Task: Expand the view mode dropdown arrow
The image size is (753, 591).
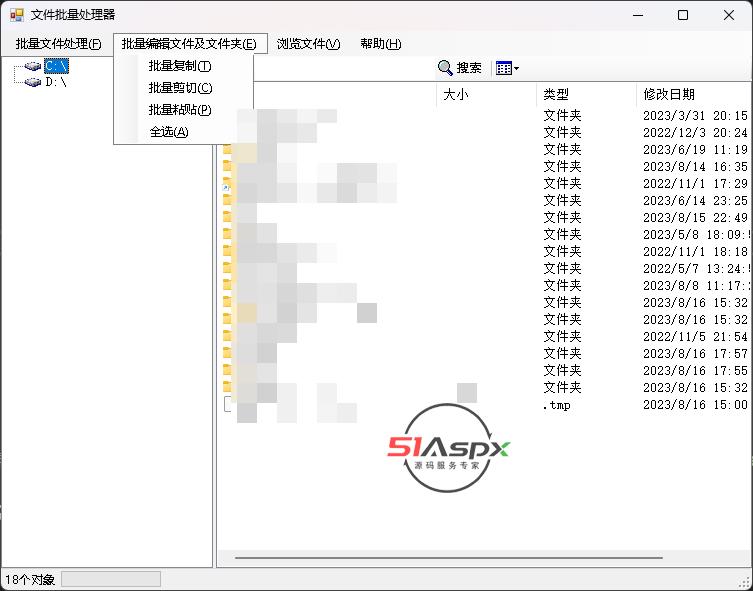Action: coord(516,69)
